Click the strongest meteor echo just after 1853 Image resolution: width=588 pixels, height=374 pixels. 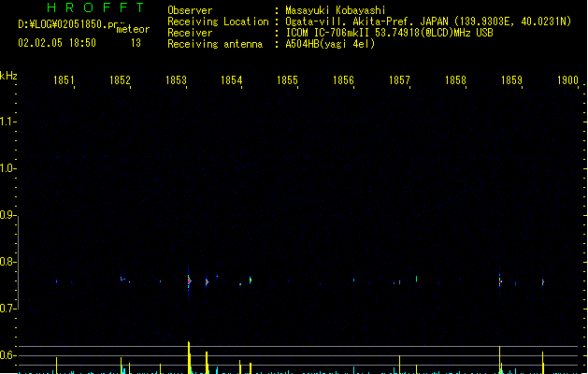click(190, 281)
